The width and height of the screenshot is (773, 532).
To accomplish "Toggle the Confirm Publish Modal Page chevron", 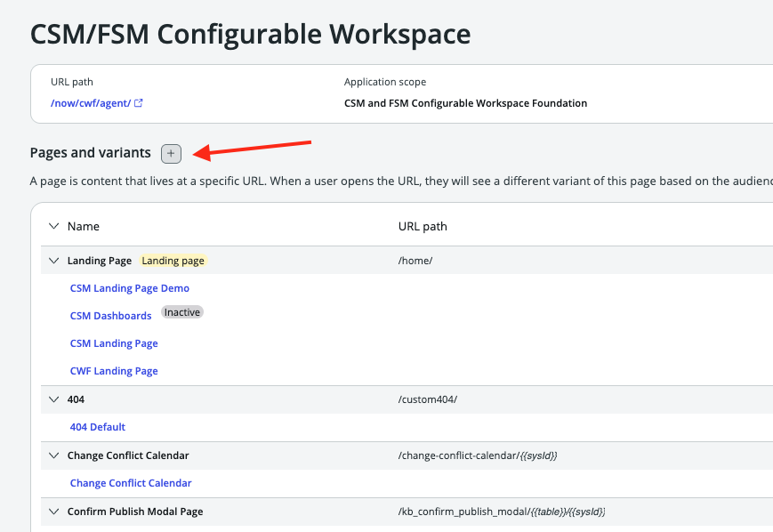I will 52,512.
